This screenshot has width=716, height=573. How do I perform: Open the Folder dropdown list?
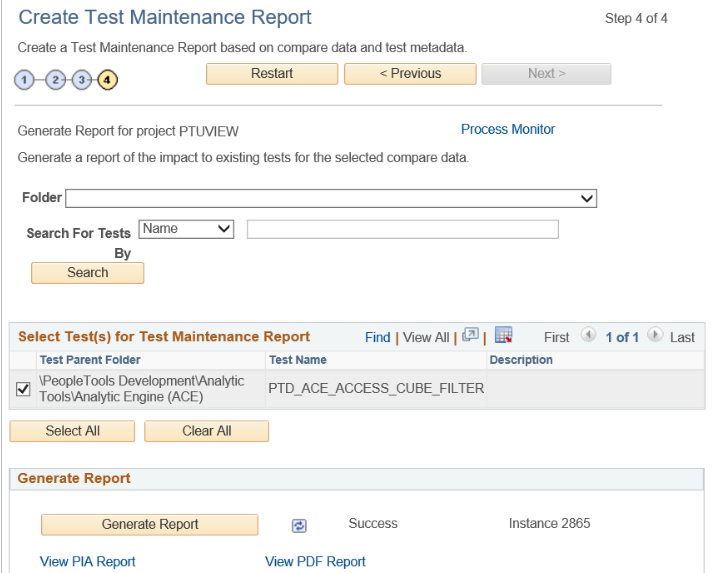click(x=331, y=198)
